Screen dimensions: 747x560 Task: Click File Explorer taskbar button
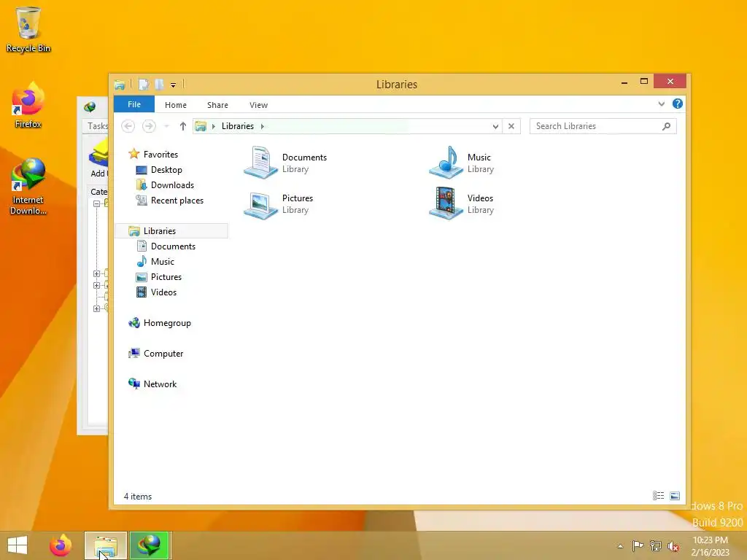click(105, 545)
